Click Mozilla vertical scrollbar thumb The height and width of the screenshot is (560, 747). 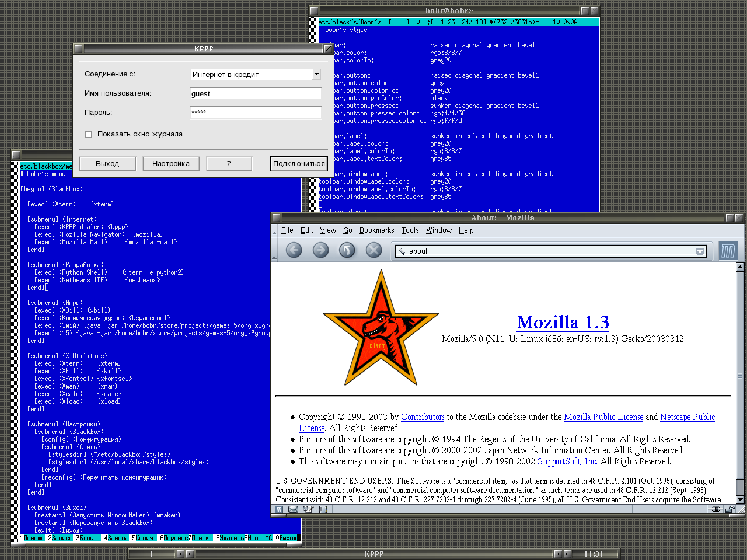pyautogui.click(x=741, y=375)
